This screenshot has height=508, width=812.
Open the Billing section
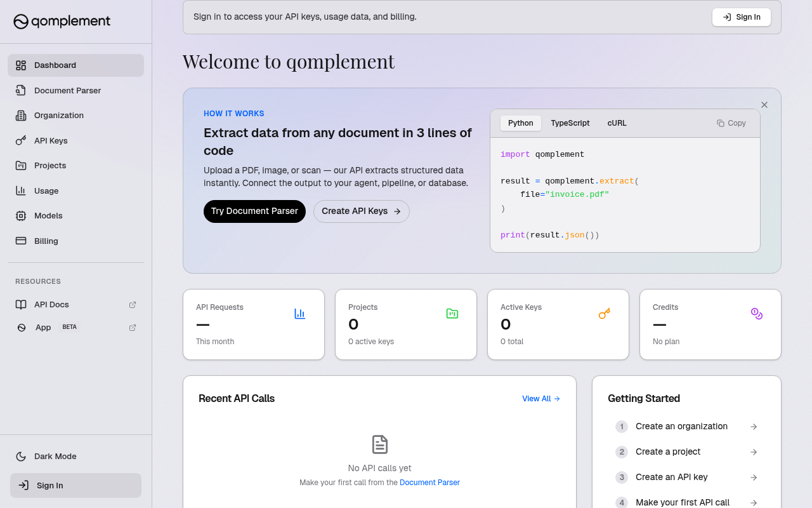tap(75, 241)
